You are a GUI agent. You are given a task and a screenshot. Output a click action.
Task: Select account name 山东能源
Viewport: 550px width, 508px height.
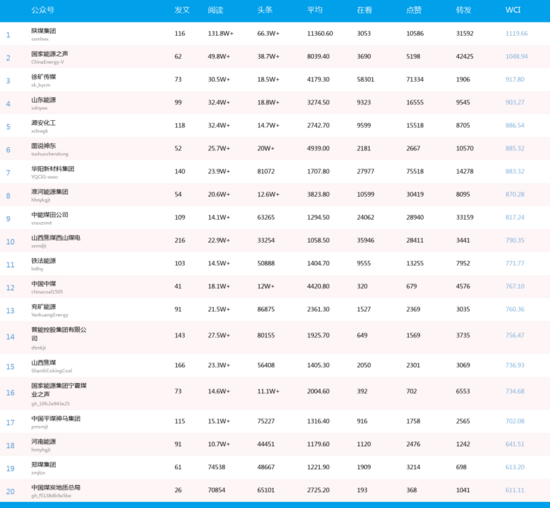click(x=43, y=100)
